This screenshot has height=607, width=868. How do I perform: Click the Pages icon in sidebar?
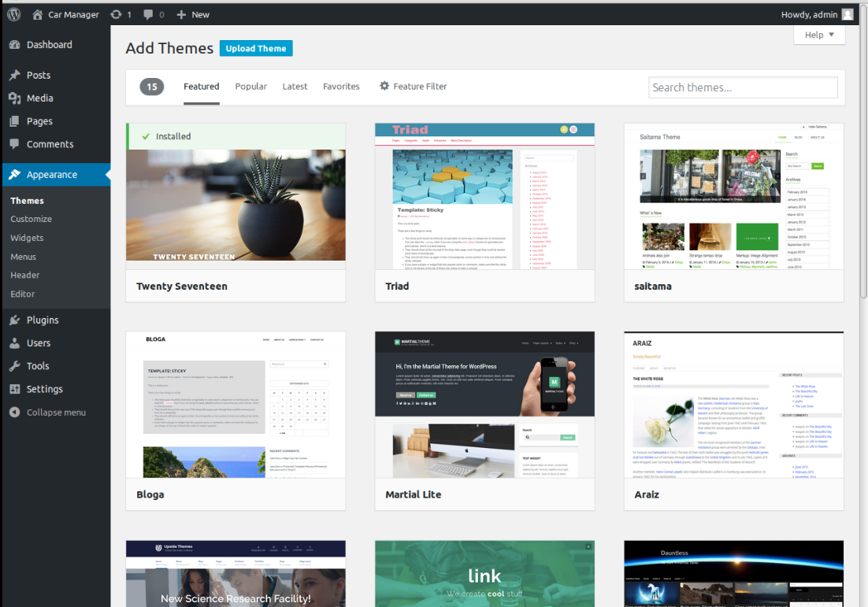tap(15, 121)
